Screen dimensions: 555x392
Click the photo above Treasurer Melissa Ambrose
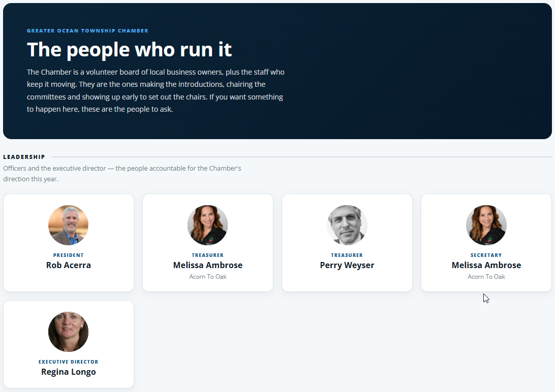pos(208,225)
